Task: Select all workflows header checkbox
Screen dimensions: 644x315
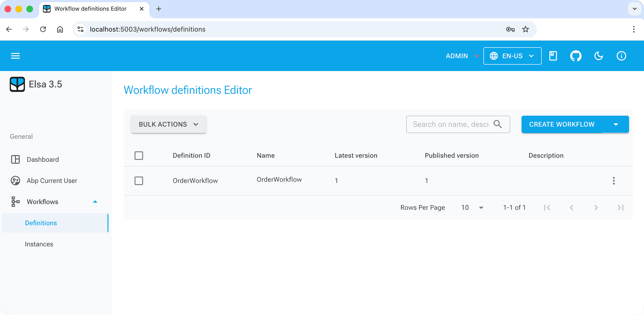Action: pos(139,155)
